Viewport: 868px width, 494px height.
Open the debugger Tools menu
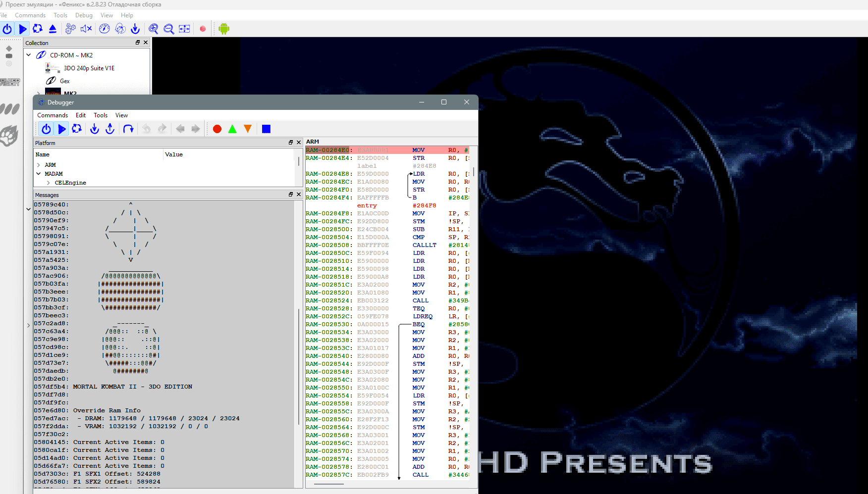(101, 115)
